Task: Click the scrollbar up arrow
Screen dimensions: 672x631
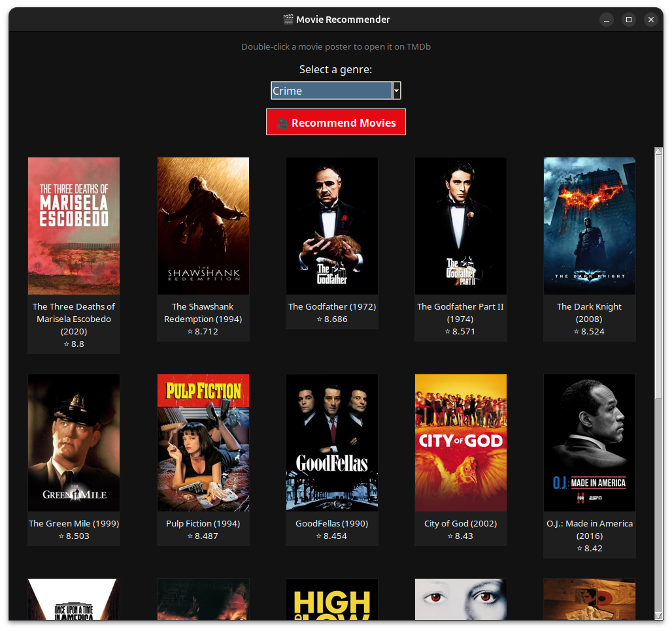Action: click(659, 151)
